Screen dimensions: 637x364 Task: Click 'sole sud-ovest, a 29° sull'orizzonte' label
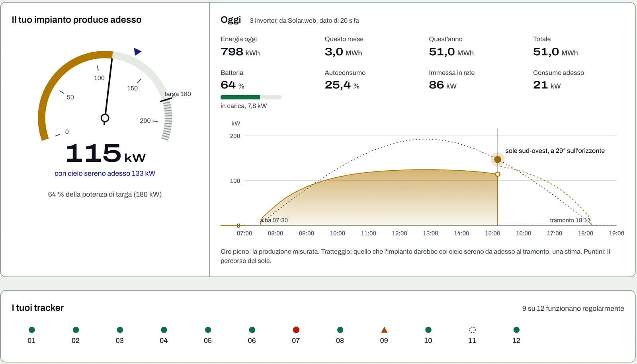tap(555, 151)
